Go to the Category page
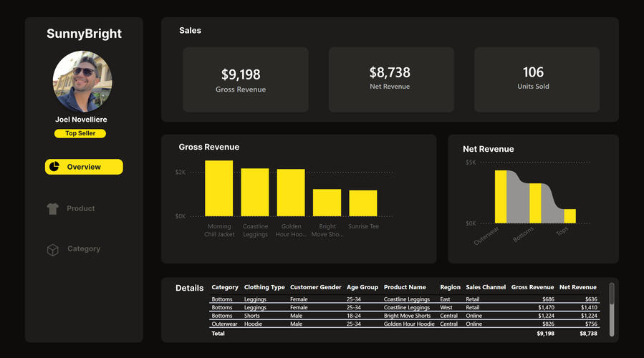This screenshot has height=358, width=644. (x=83, y=249)
